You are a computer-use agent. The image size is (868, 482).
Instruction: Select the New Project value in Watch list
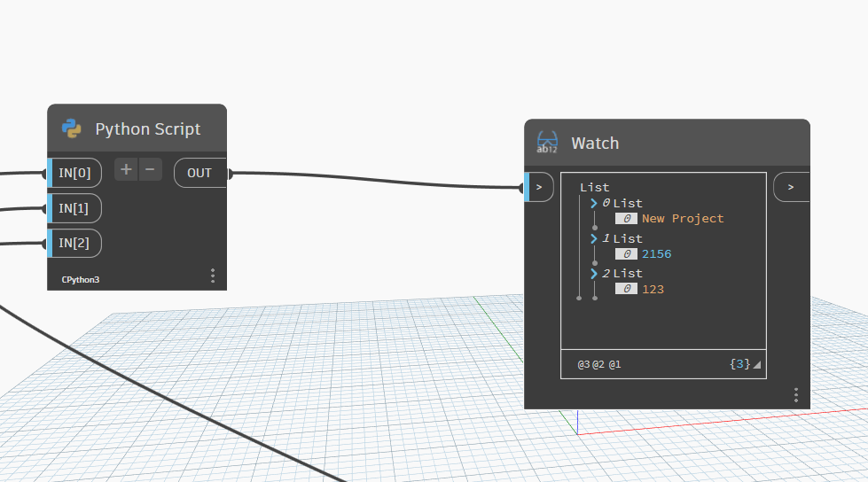(683, 219)
